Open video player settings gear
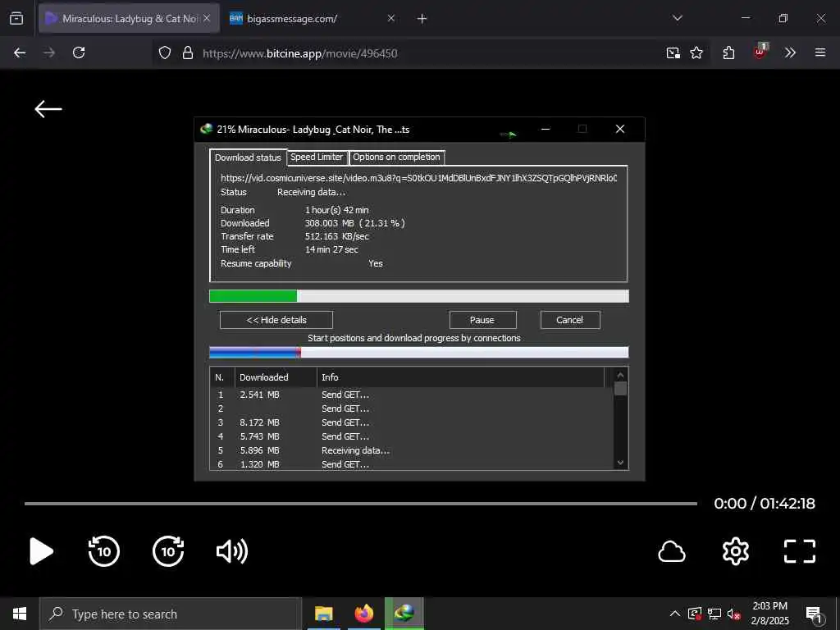This screenshot has height=630, width=840. pyautogui.click(x=736, y=551)
